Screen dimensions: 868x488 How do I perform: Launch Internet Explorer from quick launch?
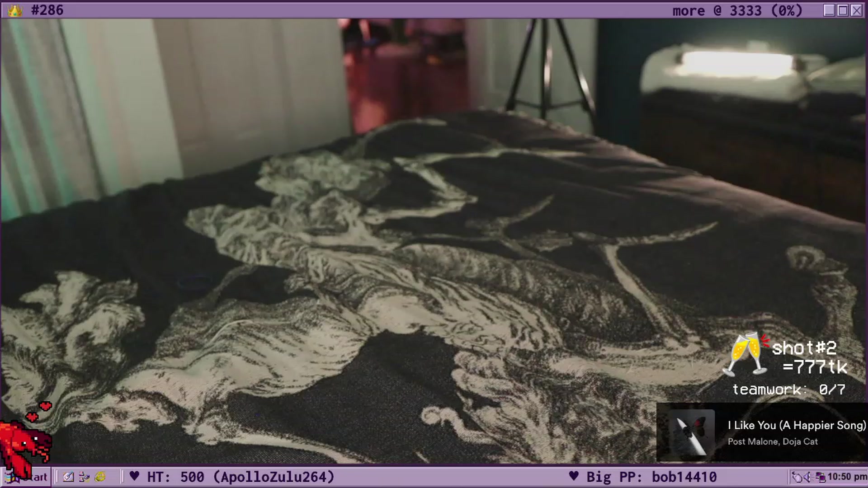100,477
